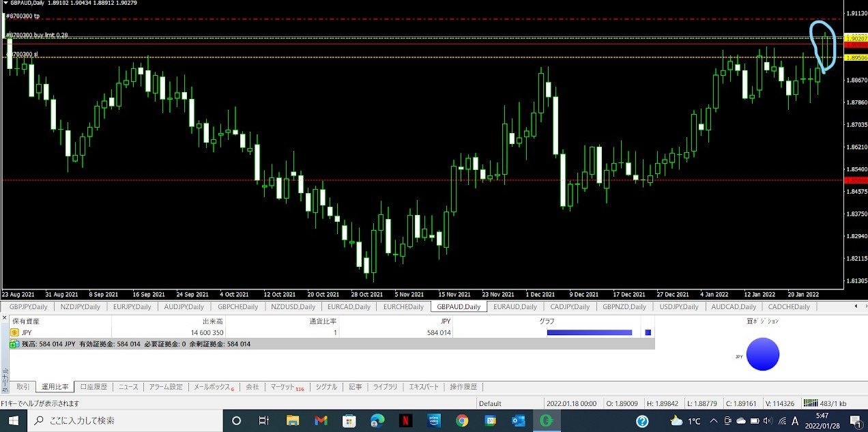The image size is (868, 432).
Task: Open Outlook from the taskbar
Action: (x=519, y=420)
